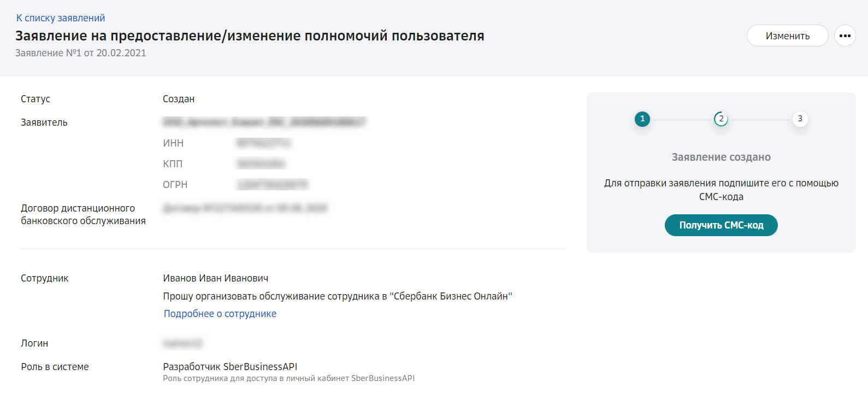Click the Изменить button
868x404 pixels.
point(787,36)
